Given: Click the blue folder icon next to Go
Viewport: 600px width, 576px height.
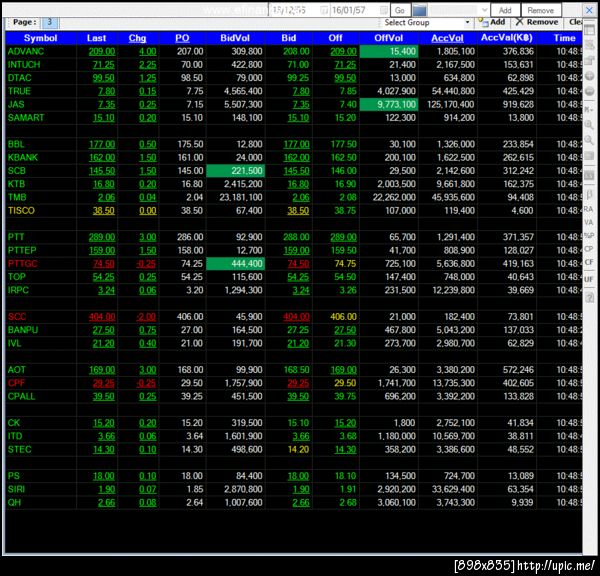Looking at the screenshot, I should point(420,10).
